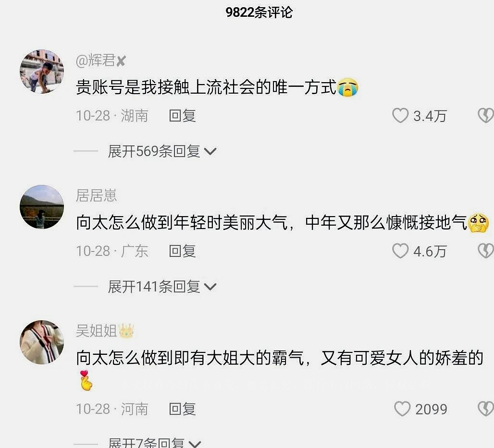Open the 吴姐姐 username with crown
The height and width of the screenshot is (448, 494).
point(105,331)
